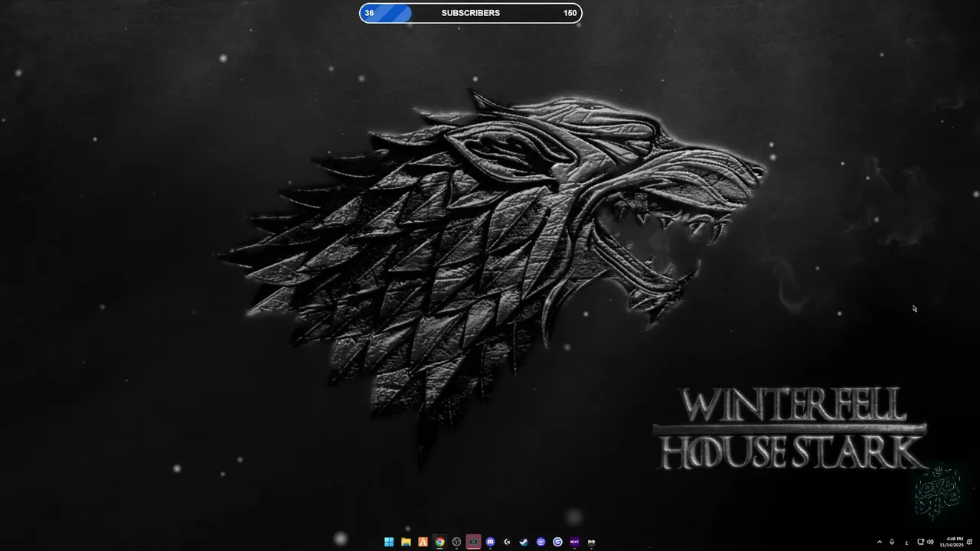Open network settings from tray icon

pyautogui.click(x=920, y=542)
